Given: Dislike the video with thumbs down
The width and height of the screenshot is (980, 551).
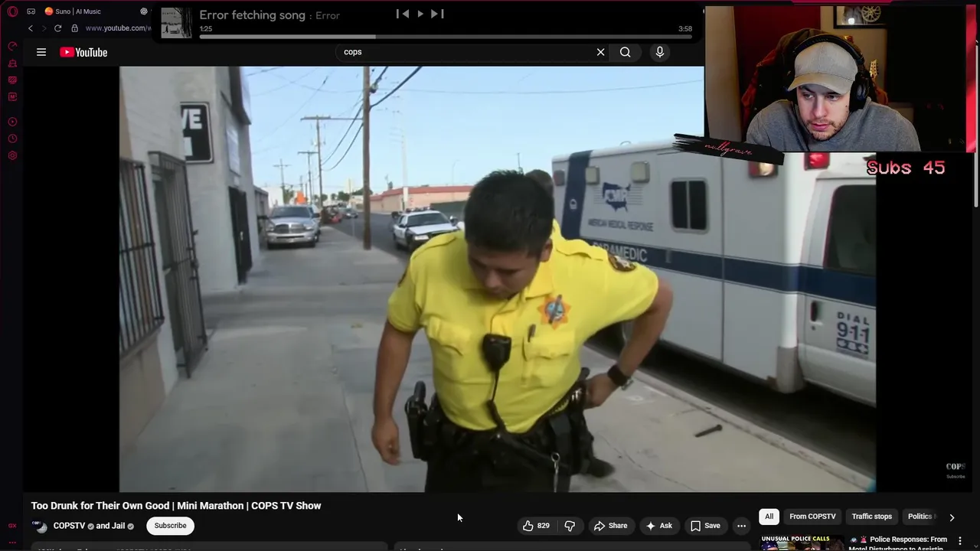Looking at the screenshot, I should pos(570,526).
